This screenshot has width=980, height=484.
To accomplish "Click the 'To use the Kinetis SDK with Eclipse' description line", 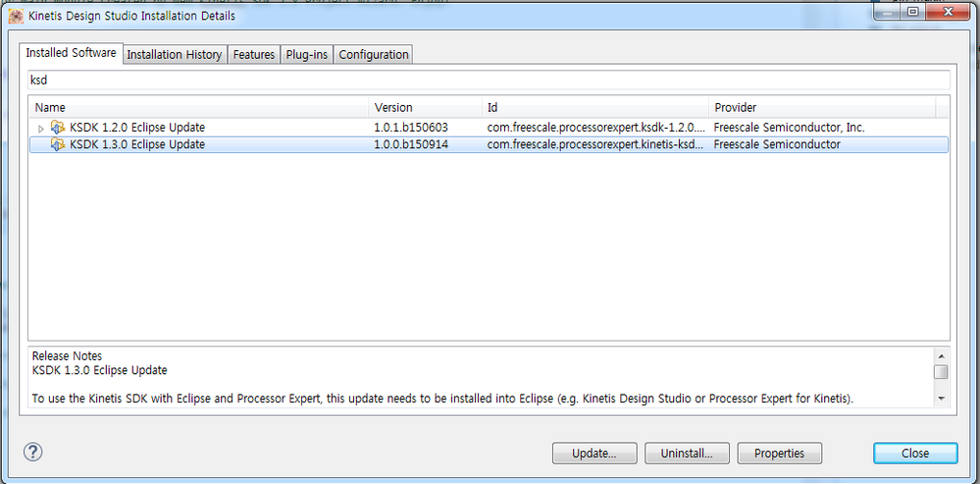I will click(443, 399).
